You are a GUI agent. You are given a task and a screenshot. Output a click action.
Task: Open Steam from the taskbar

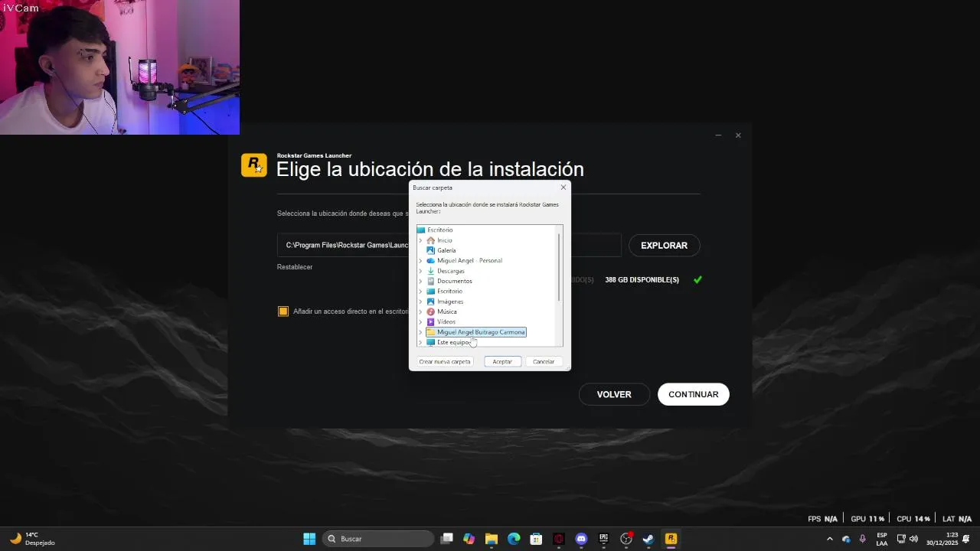[x=648, y=539]
